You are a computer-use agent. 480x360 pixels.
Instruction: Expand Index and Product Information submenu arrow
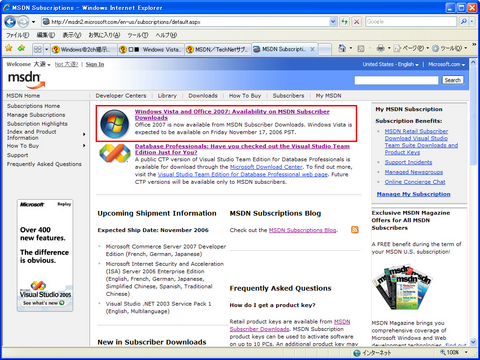pos(84,134)
